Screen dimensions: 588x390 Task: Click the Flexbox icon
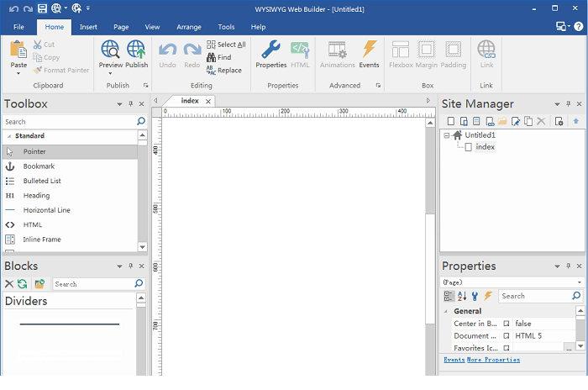(x=401, y=50)
